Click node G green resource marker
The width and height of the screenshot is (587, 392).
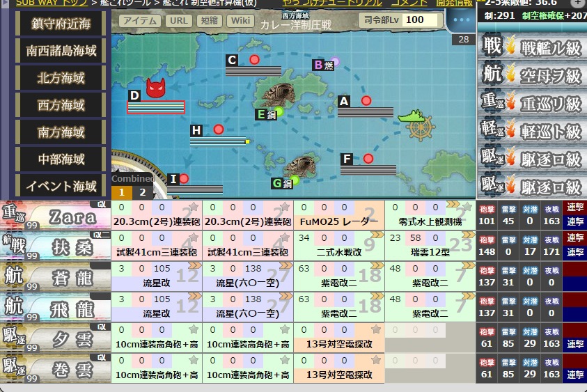[x=295, y=180]
